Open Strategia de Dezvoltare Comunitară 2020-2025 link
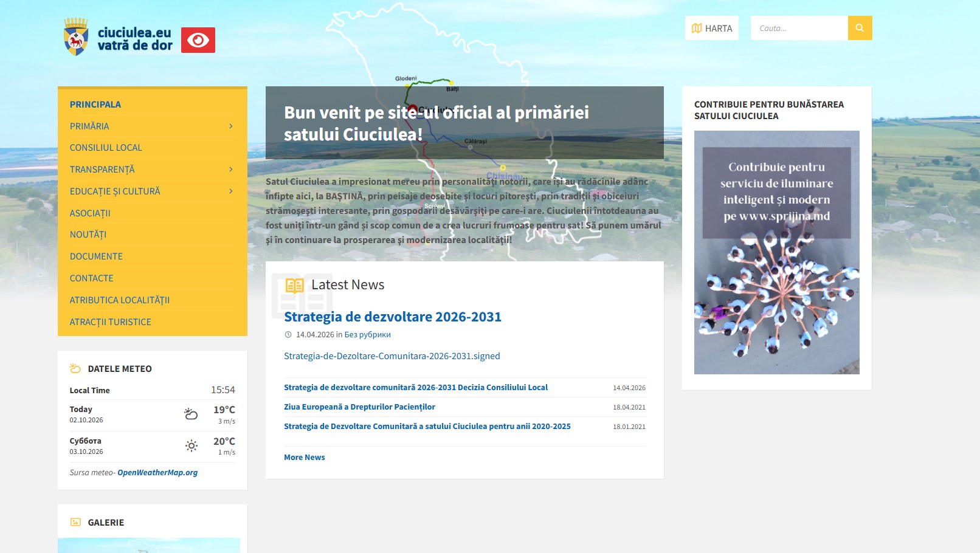Screen dimensions: 980x553 (x=427, y=426)
